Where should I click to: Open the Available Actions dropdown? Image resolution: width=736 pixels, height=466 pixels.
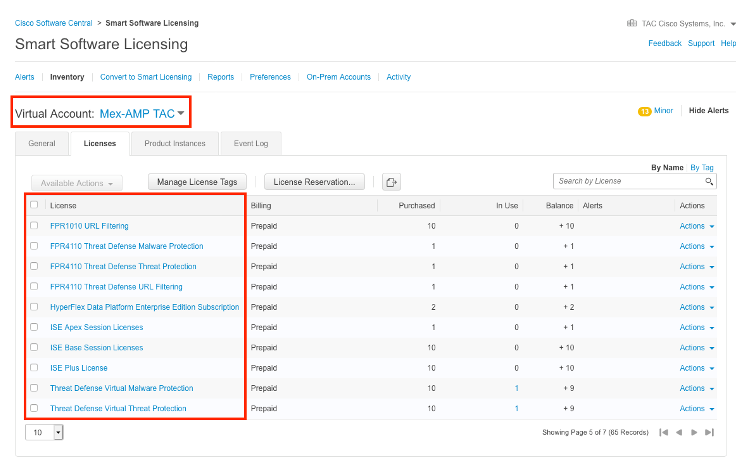[x=77, y=183]
